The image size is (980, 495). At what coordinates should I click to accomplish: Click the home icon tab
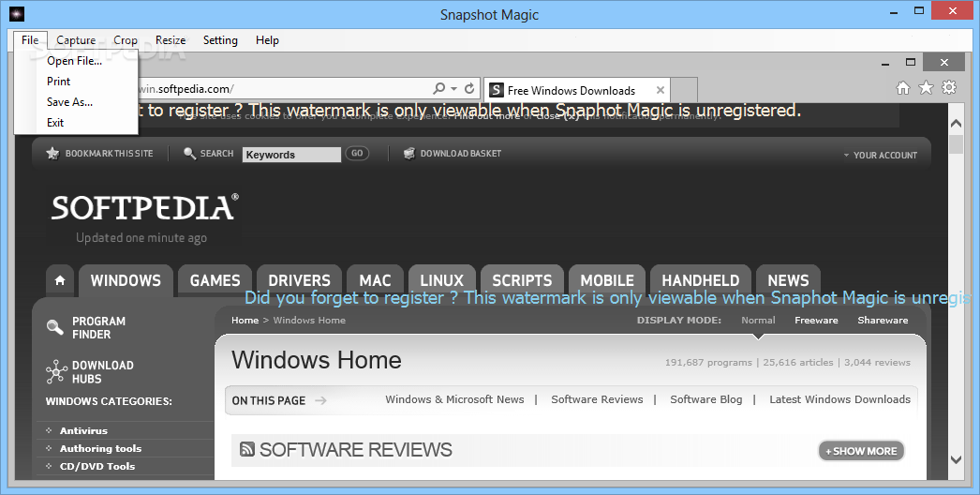(x=60, y=280)
